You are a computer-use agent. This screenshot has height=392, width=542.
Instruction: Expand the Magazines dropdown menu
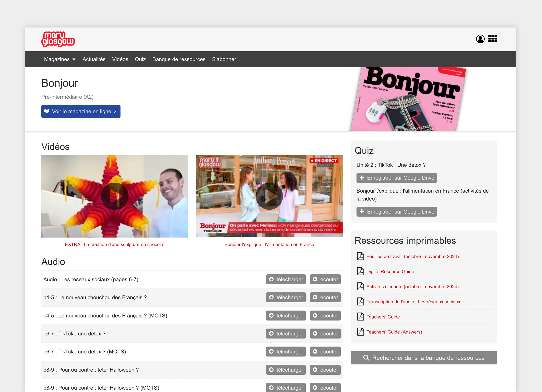60,59
